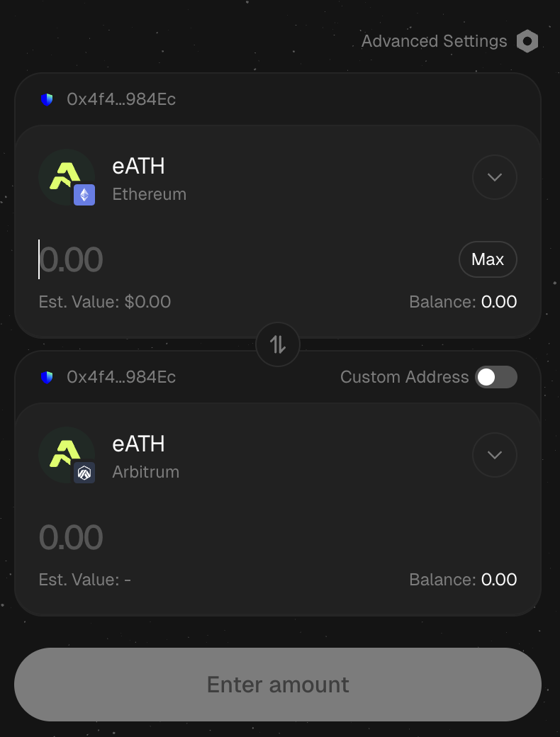Select the eATH Arbitrum token name
This screenshot has height=737, width=560.
pyautogui.click(x=139, y=444)
